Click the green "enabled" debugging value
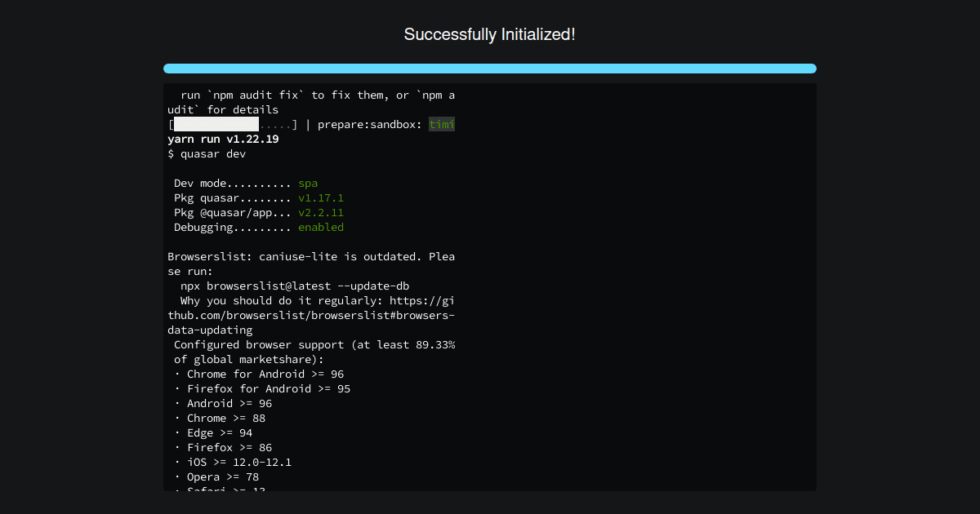The width and height of the screenshot is (980, 514). [x=321, y=227]
